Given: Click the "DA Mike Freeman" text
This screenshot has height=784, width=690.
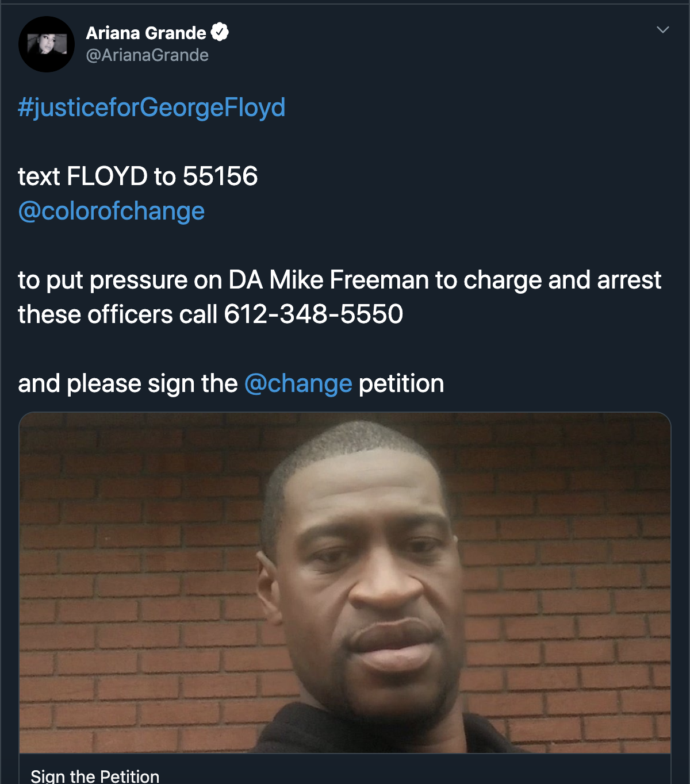Looking at the screenshot, I should tap(328, 280).
